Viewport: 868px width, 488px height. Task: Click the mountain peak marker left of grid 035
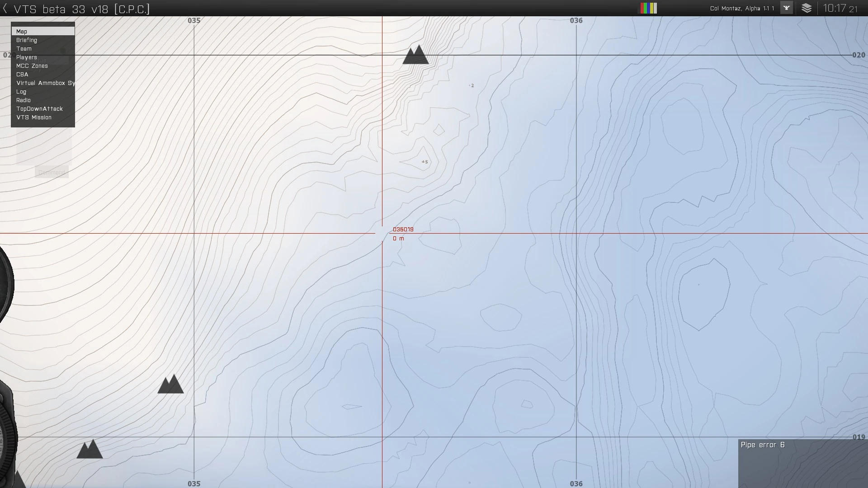coord(170,384)
